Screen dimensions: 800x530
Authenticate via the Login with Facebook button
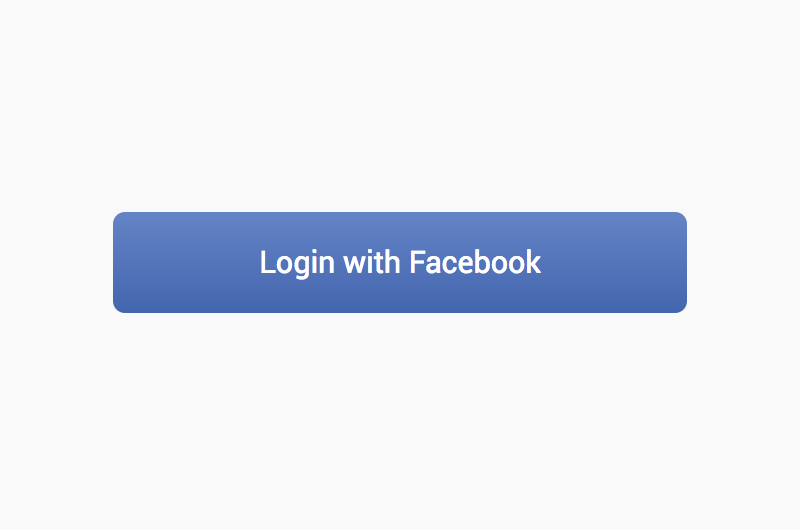coord(400,262)
